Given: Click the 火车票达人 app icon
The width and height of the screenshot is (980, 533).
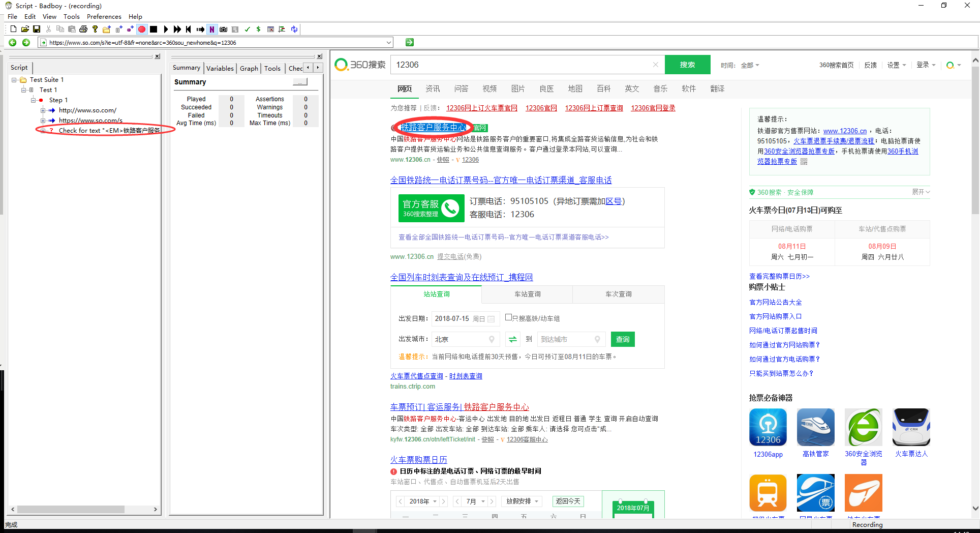Looking at the screenshot, I should (x=911, y=427).
